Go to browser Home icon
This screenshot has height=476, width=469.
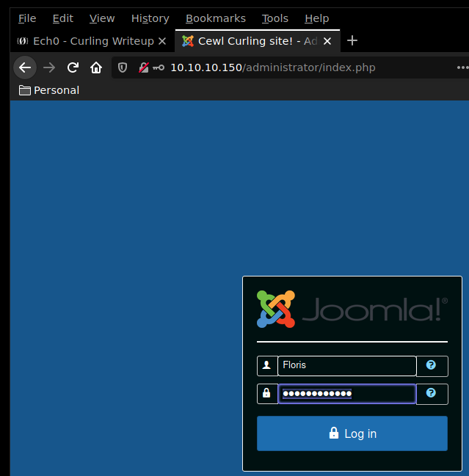(x=96, y=68)
